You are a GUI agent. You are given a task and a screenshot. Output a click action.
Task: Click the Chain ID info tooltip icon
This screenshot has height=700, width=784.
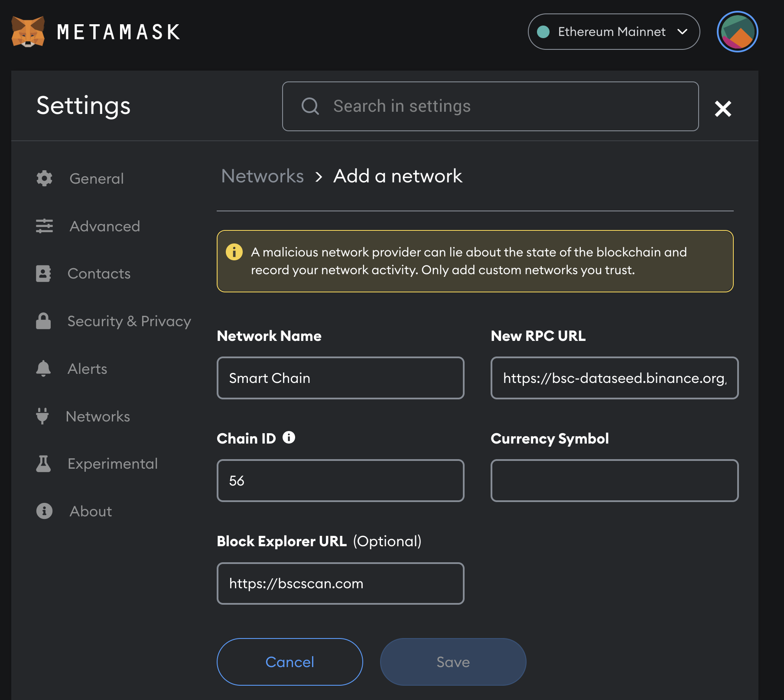pos(289,437)
